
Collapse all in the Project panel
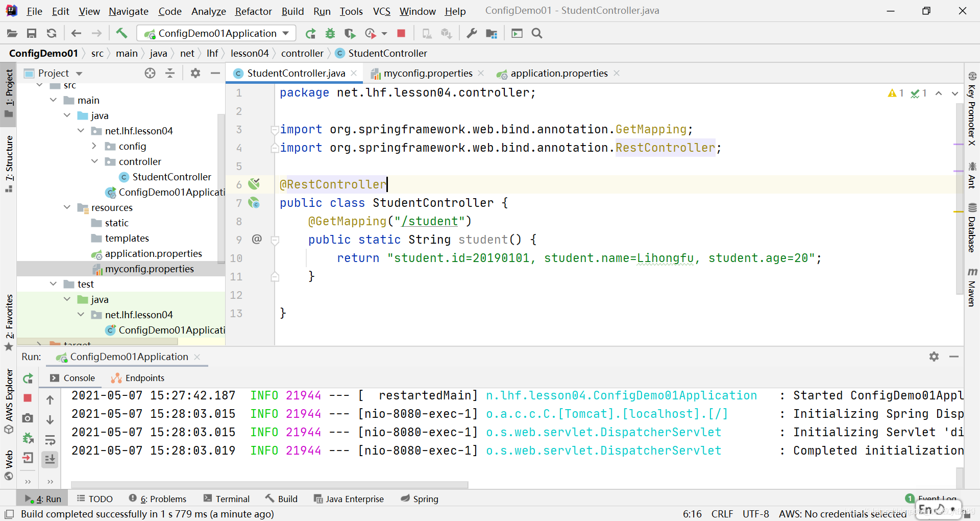[x=170, y=73]
